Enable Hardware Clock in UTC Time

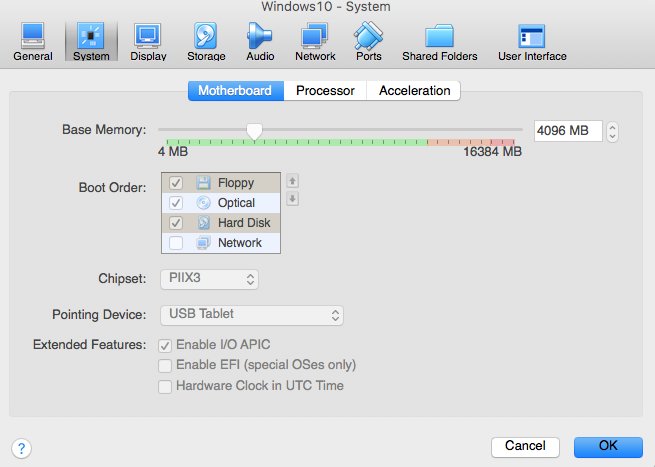pyautogui.click(x=165, y=386)
